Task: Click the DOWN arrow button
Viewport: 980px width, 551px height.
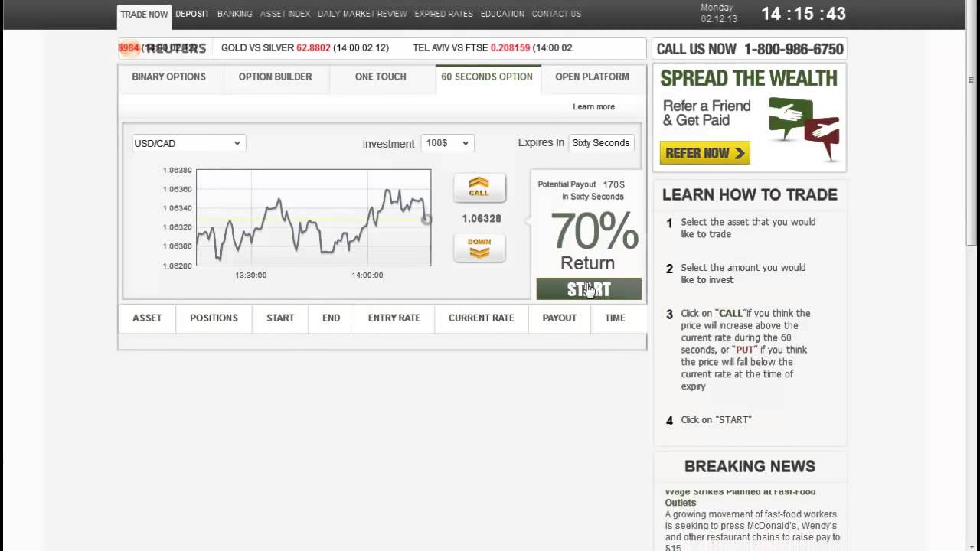Action: (479, 248)
